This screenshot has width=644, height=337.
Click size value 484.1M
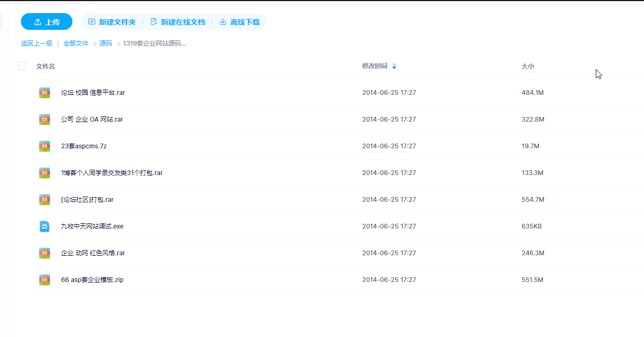tap(532, 93)
